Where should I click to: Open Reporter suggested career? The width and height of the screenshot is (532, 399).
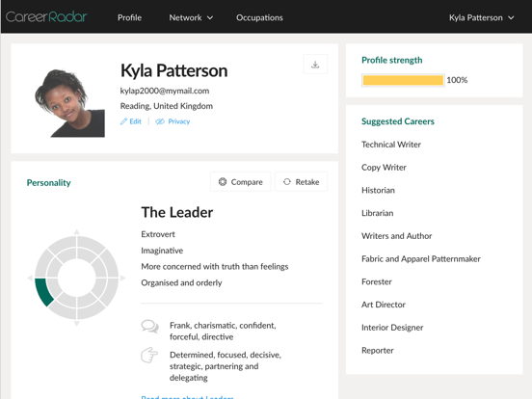[x=378, y=351]
